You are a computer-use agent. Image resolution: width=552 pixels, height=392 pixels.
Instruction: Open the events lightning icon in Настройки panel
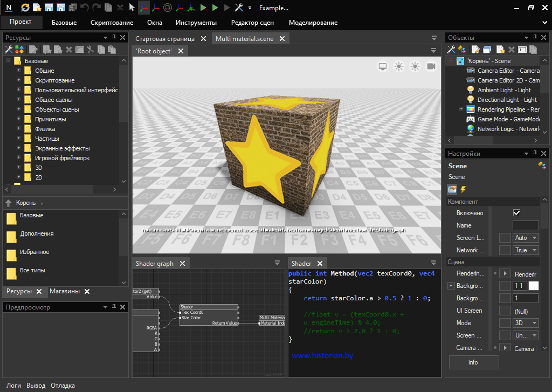point(463,189)
